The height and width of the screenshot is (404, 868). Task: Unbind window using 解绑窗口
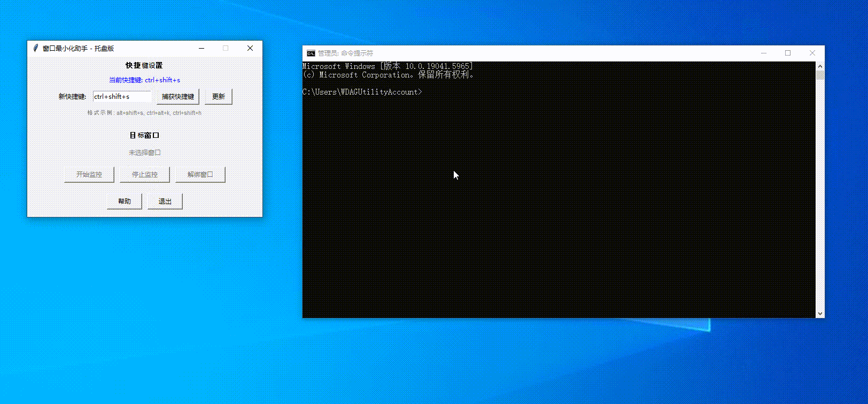tap(200, 175)
